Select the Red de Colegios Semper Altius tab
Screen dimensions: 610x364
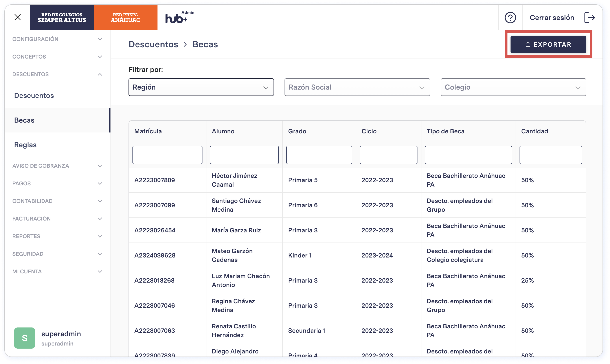[62, 17]
